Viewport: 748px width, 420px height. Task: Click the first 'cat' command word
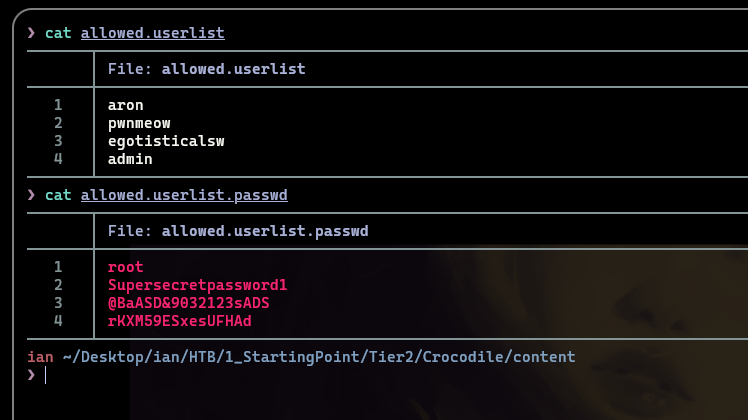tap(58, 33)
